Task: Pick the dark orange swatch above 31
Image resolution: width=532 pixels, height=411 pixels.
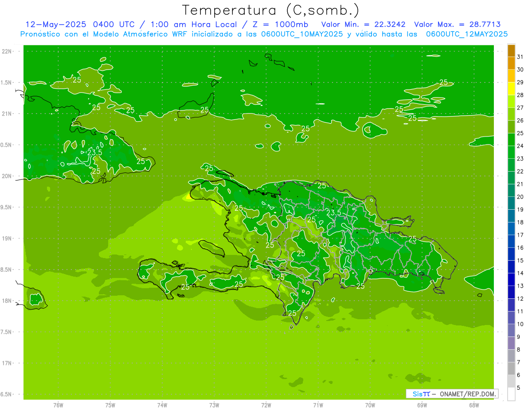Action: (x=512, y=51)
